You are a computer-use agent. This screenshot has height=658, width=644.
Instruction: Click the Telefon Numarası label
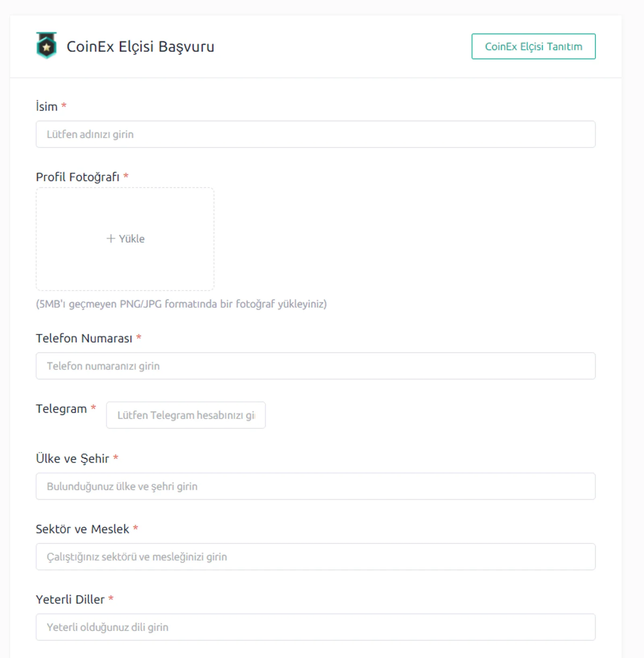tap(84, 338)
